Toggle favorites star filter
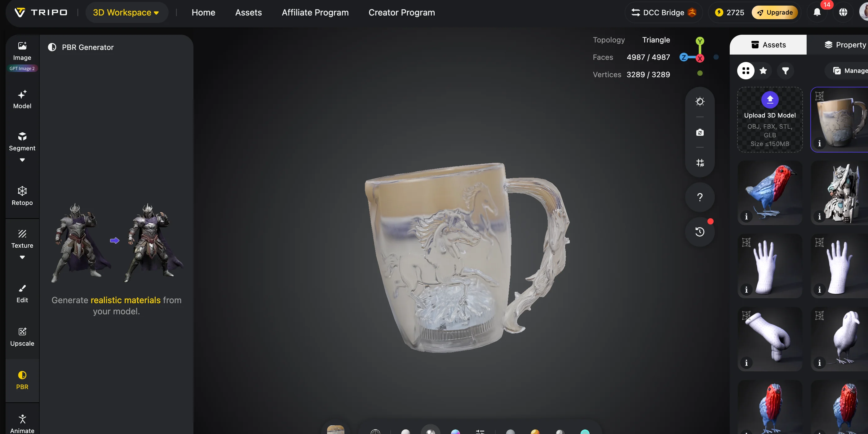The width and height of the screenshot is (868, 434). [763, 70]
